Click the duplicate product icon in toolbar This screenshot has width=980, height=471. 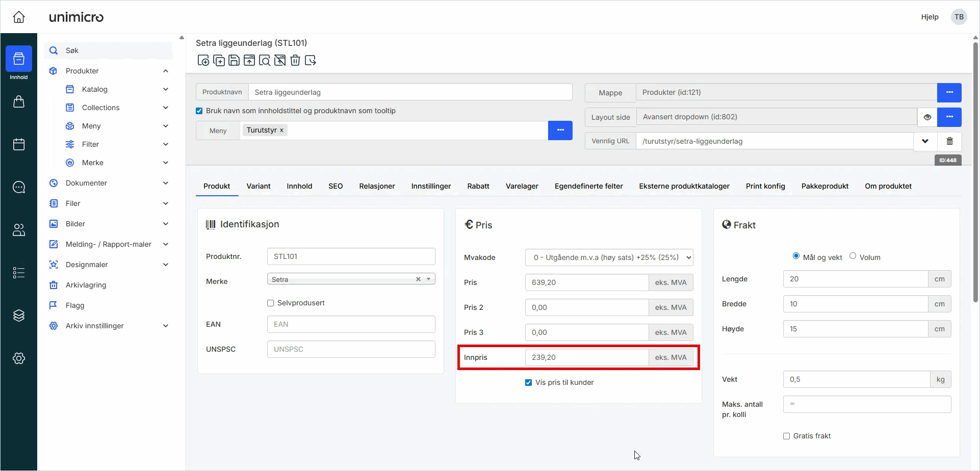[x=219, y=61]
